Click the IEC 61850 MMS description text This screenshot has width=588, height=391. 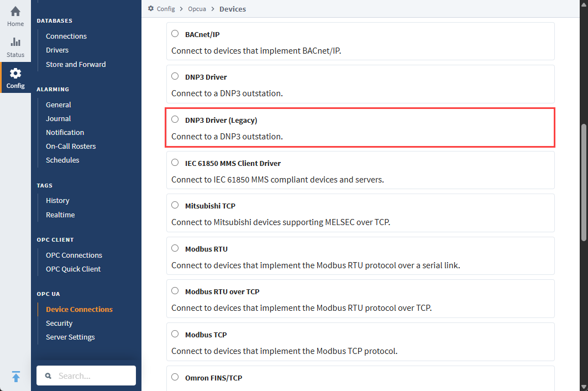277,180
